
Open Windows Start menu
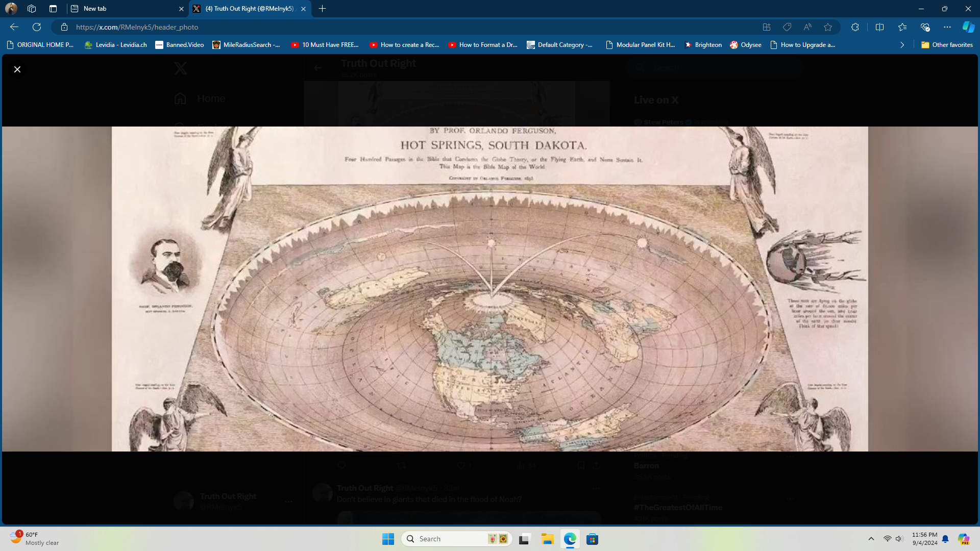(388, 539)
